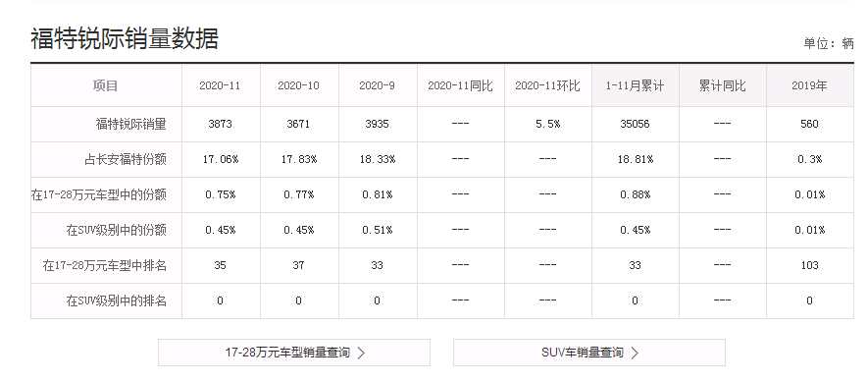
Task: Select the 1-11月累计 column header
Action: point(635,86)
